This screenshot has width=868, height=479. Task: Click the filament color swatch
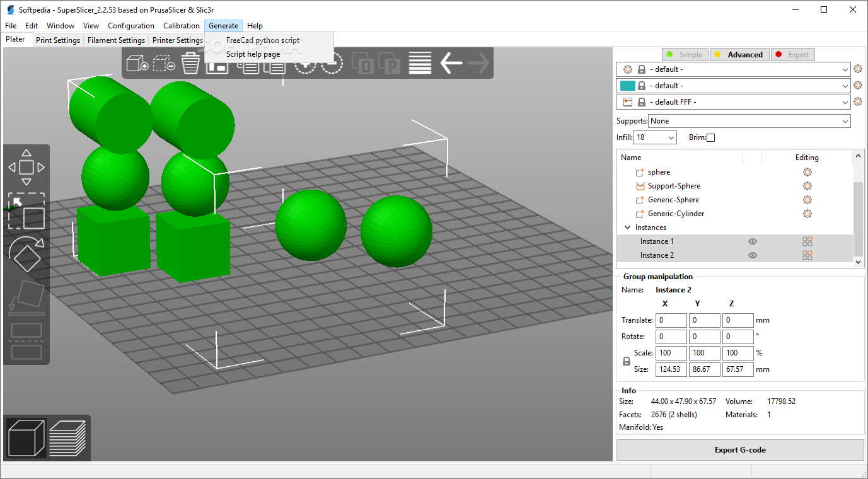(628, 85)
